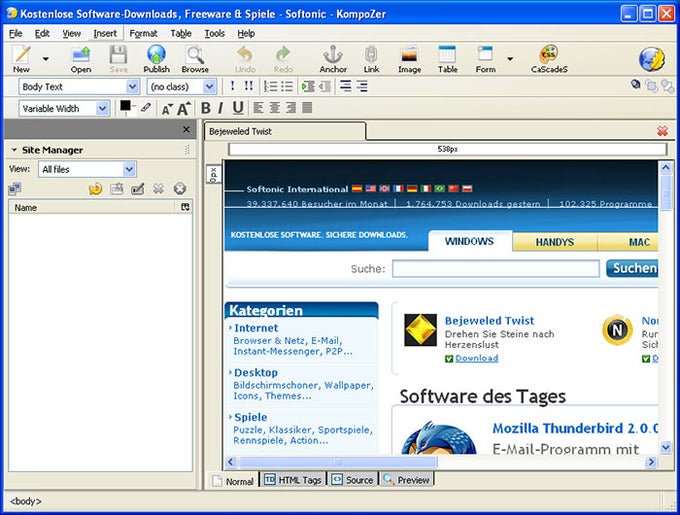
Task: Click the Undo toolbar icon
Action: click(245, 59)
